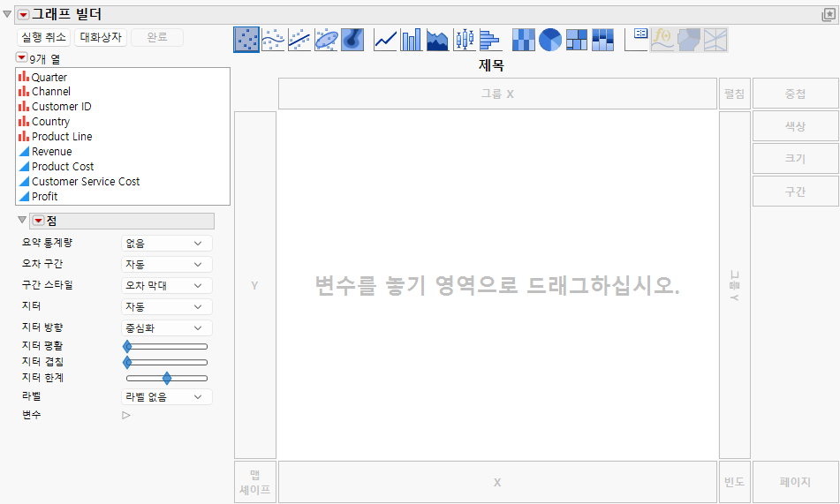This screenshot has height=504, width=840.
Task: Click the 구간 drop zone
Action: pyautogui.click(x=796, y=192)
